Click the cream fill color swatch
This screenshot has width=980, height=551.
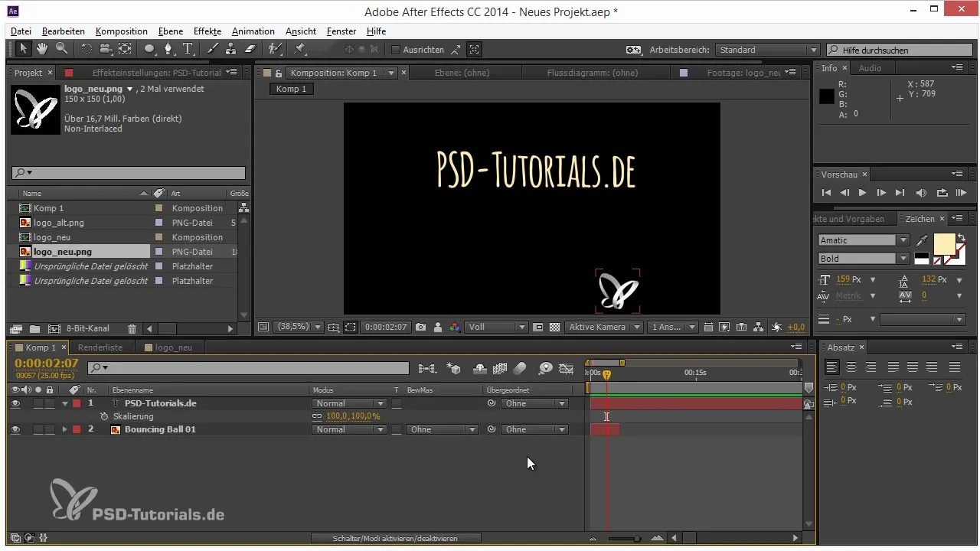[944, 245]
